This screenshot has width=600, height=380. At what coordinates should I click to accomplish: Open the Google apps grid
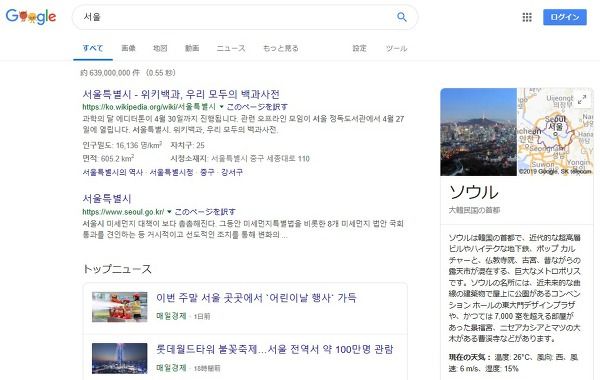coord(527,17)
